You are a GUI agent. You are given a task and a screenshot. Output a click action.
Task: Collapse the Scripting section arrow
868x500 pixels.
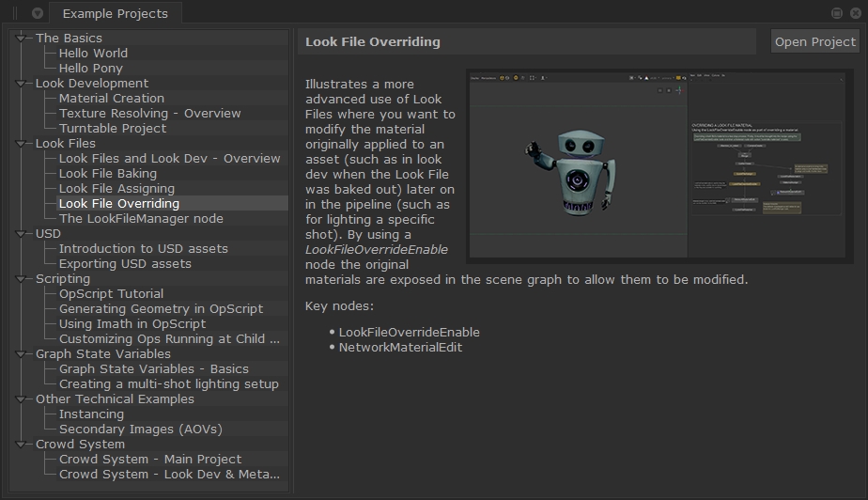click(21, 279)
